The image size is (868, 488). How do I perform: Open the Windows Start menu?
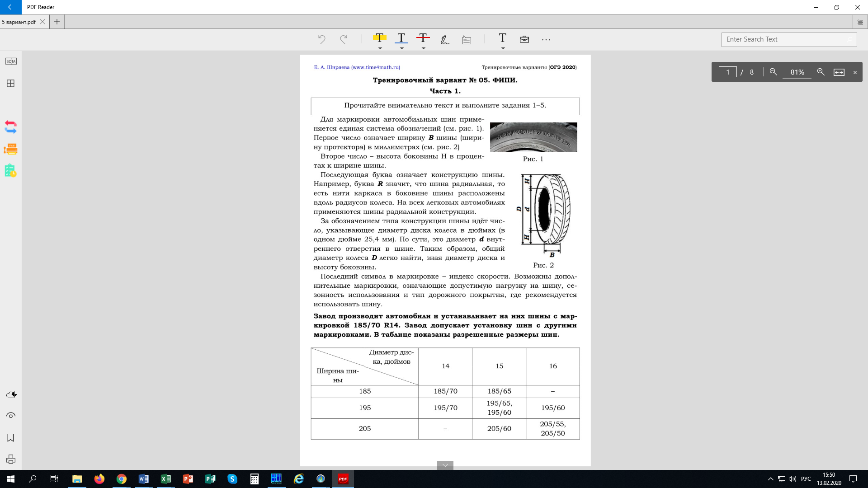[11, 479]
